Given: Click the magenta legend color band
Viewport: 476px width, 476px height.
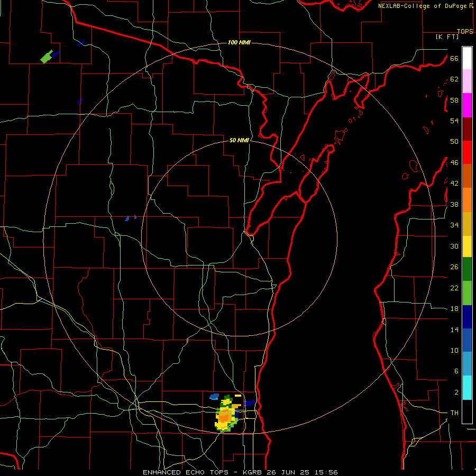Looking at the screenshot, I should pyautogui.click(x=467, y=105).
